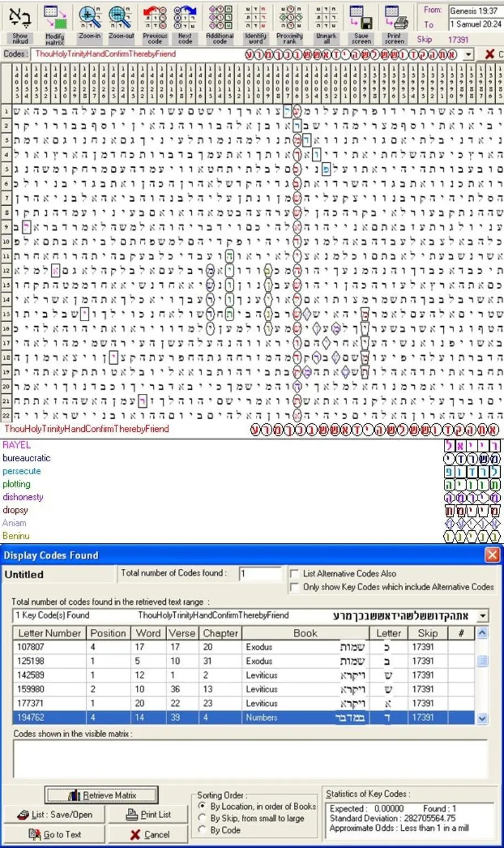Click the Skip column header
The height and width of the screenshot is (848, 504).
(427, 633)
